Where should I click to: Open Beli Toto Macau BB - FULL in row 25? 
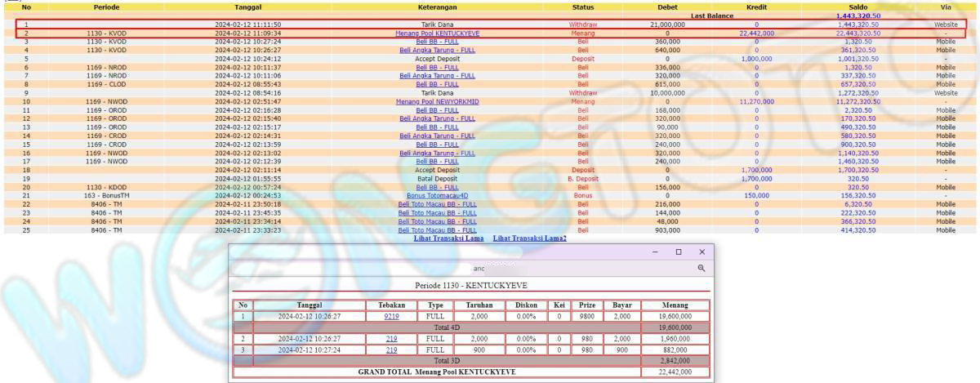pos(437,230)
